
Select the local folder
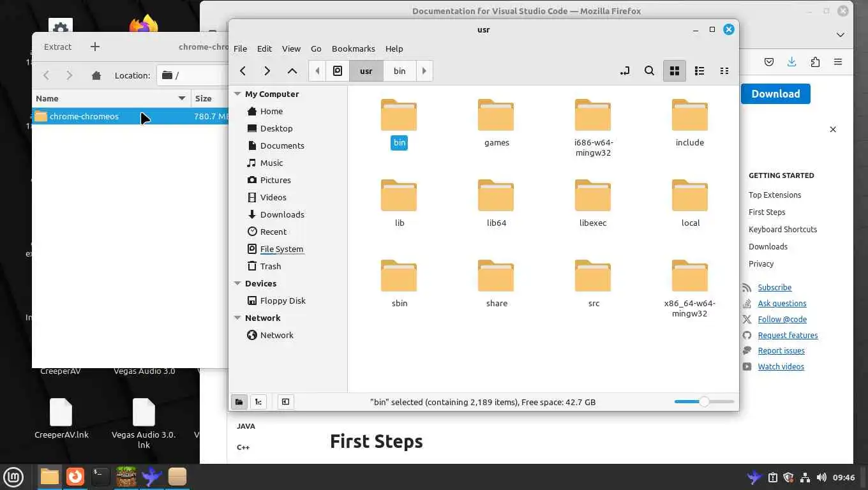[690, 204]
